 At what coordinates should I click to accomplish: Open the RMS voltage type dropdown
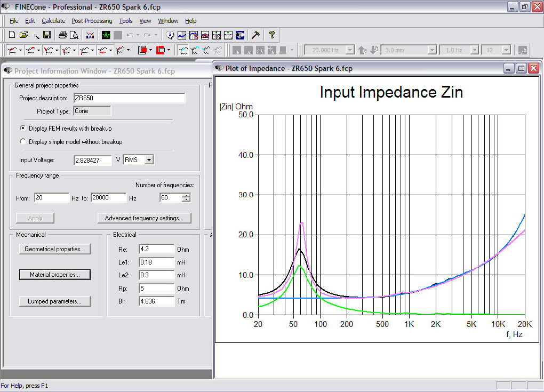pos(149,160)
